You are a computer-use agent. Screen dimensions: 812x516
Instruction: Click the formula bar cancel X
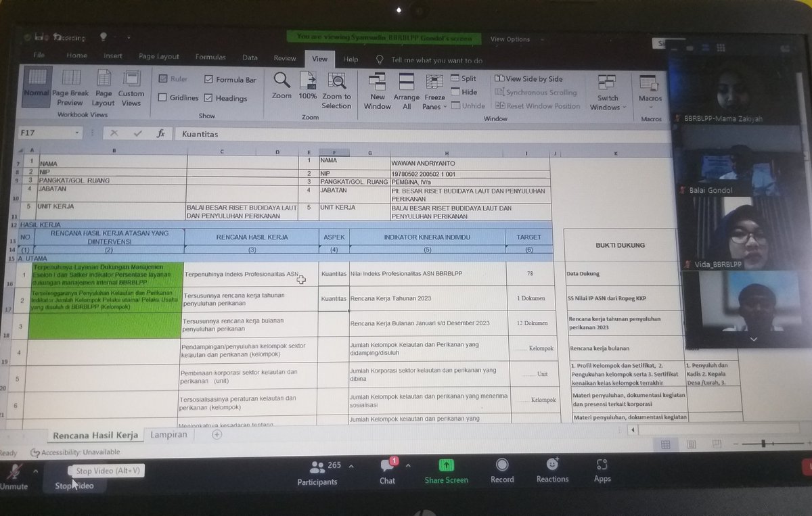[114, 134]
